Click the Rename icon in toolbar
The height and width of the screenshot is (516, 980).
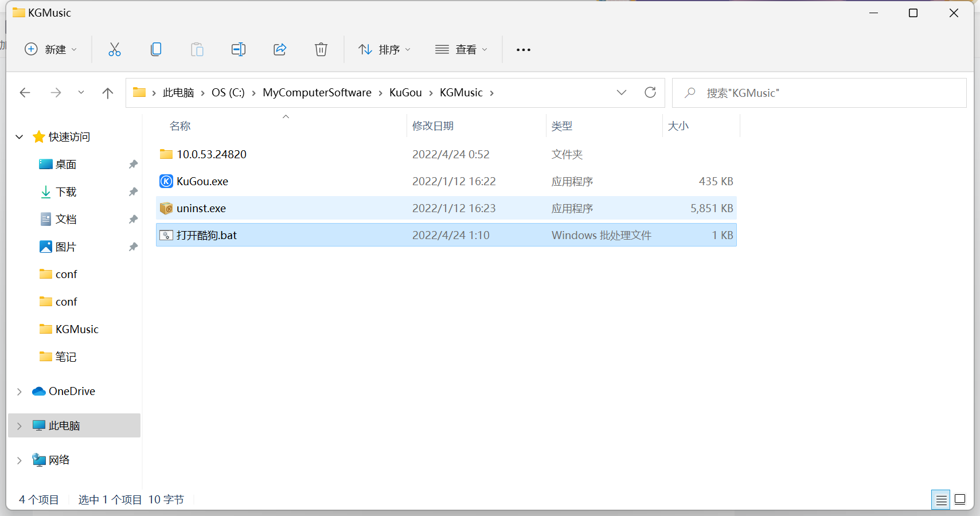(239, 49)
